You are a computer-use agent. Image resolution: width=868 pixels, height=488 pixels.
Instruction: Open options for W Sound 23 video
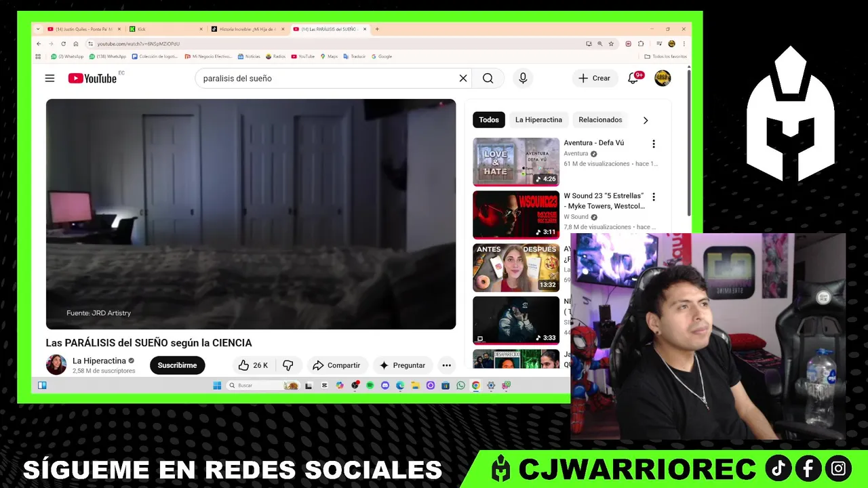pos(654,197)
